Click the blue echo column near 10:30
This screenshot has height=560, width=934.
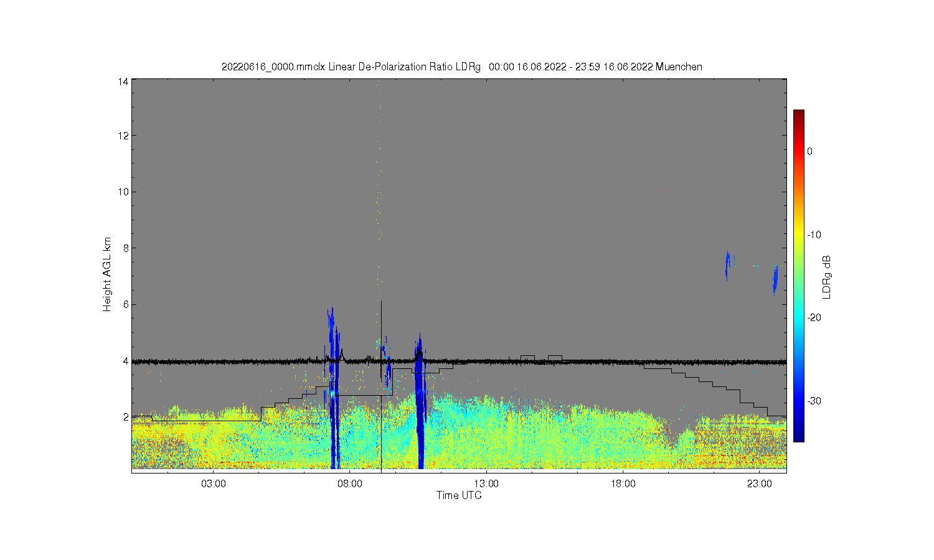coord(420,401)
